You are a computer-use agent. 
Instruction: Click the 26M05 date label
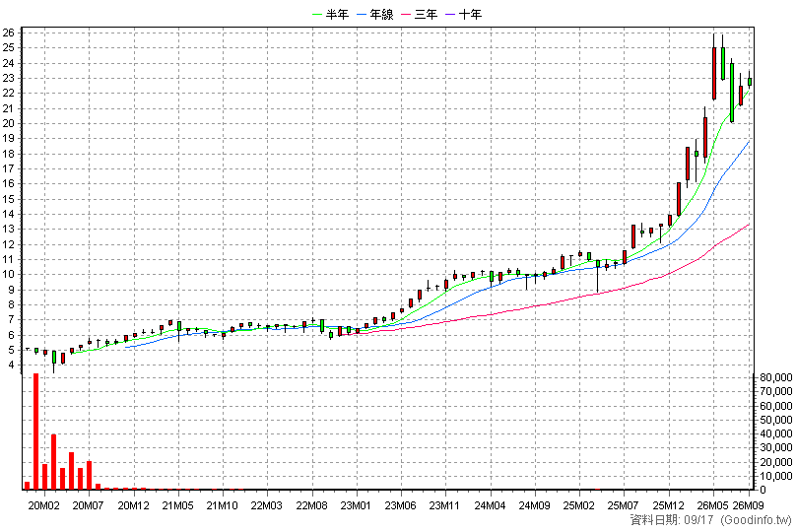coord(712,505)
